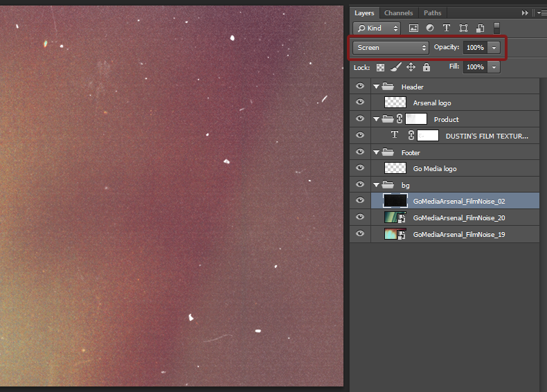Click the Opacity value field
The width and height of the screenshot is (547, 392).
pos(476,48)
